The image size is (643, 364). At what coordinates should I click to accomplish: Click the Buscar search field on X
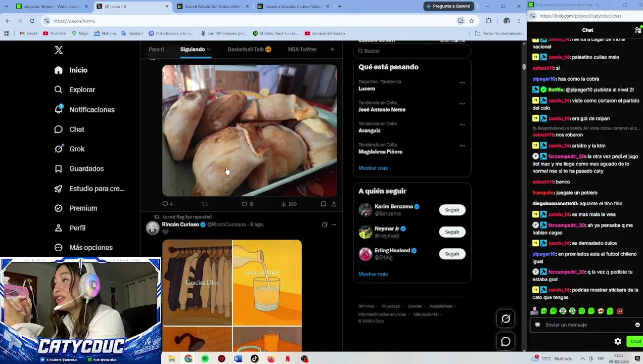tap(412, 51)
